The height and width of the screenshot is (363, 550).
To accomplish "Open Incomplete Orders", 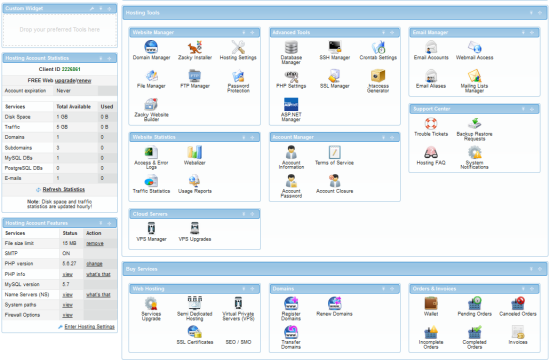I will 431,337.
